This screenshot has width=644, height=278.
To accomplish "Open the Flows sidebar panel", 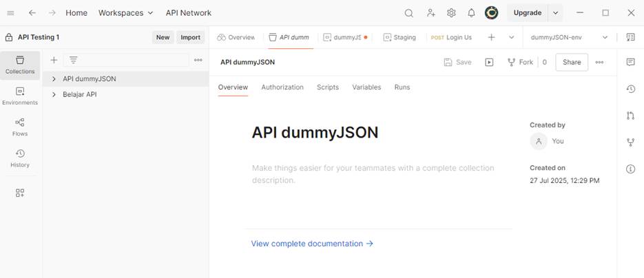I will (20, 127).
